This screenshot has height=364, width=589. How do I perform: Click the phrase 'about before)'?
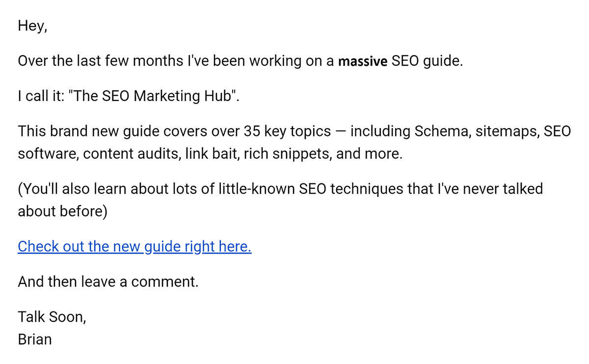[x=62, y=211]
